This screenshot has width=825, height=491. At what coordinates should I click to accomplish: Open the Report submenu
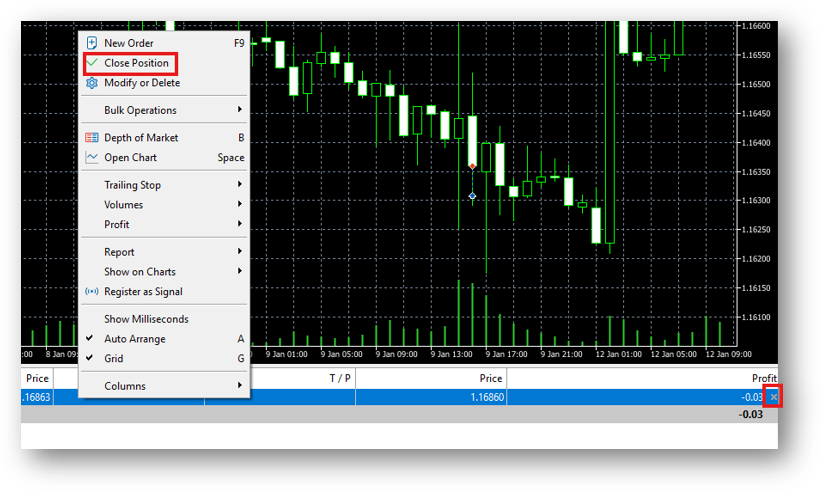click(119, 252)
